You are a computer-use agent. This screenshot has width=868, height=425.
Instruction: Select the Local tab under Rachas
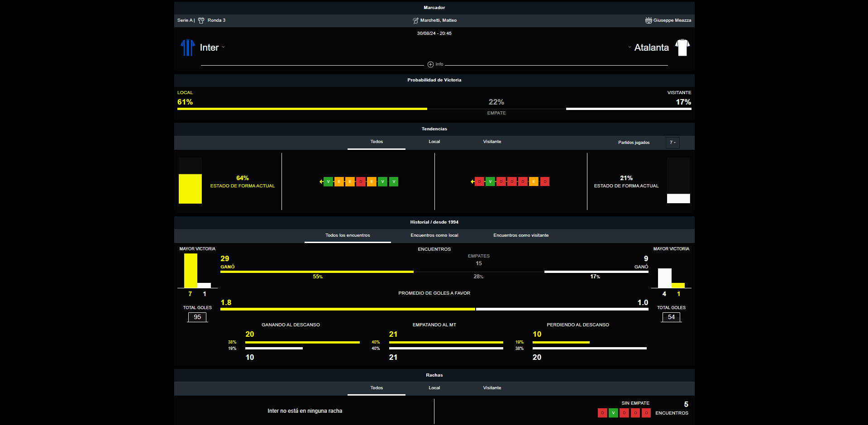[434, 388]
